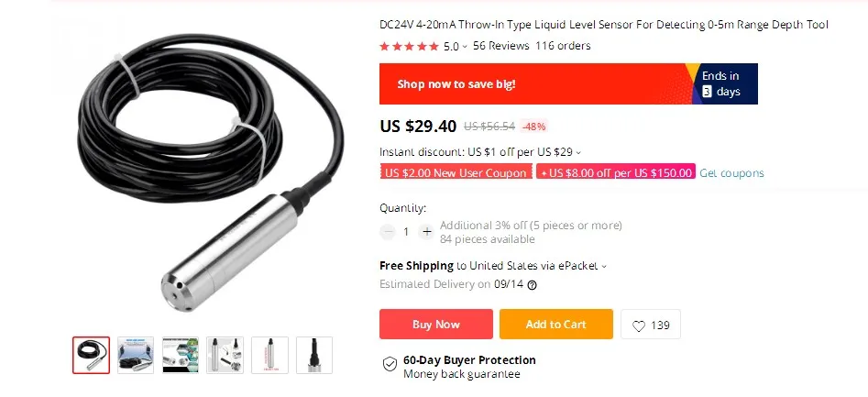
Task: Select the second product thumbnail image
Action: 136,355
